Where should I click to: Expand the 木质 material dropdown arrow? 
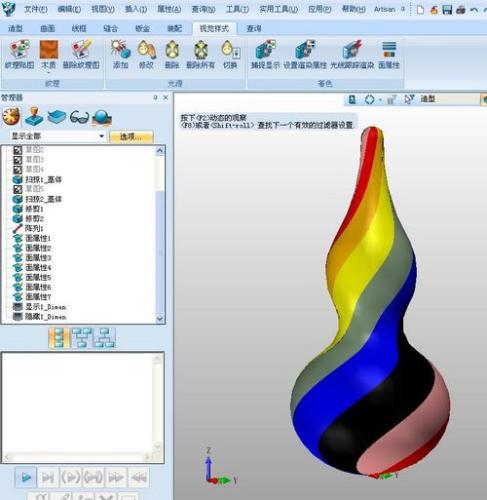[49, 73]
